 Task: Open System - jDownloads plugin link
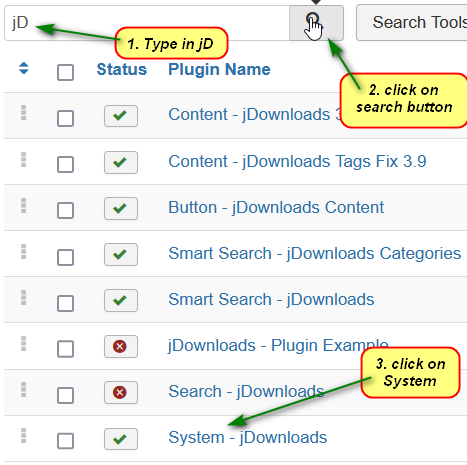pyautogui.click(x=248, y=437)
